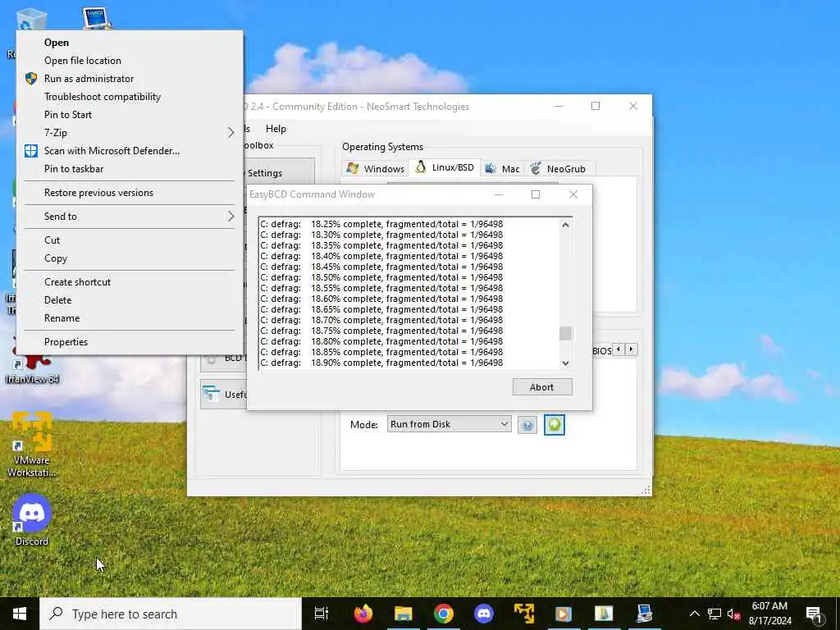Open the Mode Run from Disk dropdown
The width and height of the screenshot is (840, 630).
[449, 424]
